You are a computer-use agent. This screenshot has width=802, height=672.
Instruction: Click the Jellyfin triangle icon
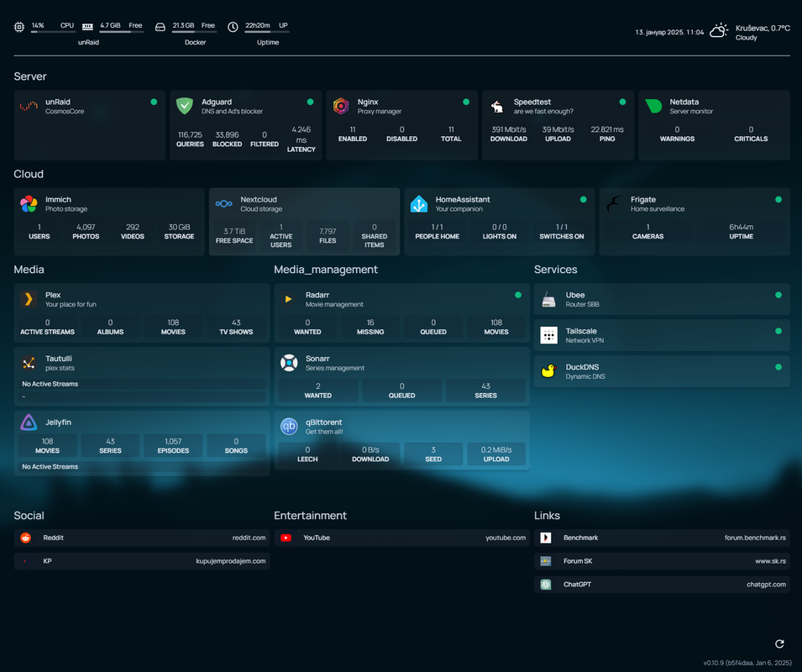[29, 422]
